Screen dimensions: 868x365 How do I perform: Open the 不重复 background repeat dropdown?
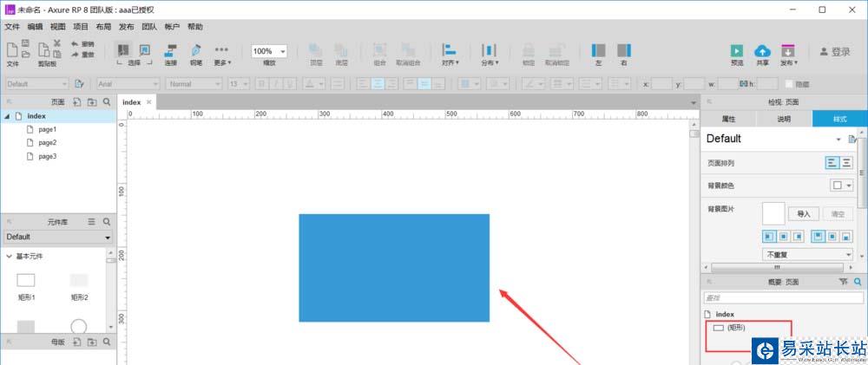point(807,255)
